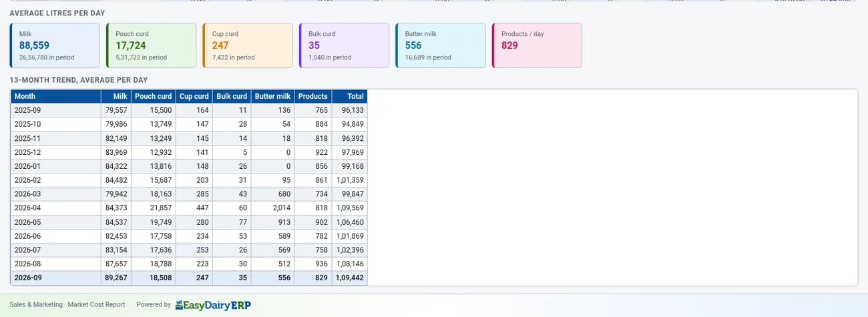Click the 17,724 pouch curd figure

point(131,45)
